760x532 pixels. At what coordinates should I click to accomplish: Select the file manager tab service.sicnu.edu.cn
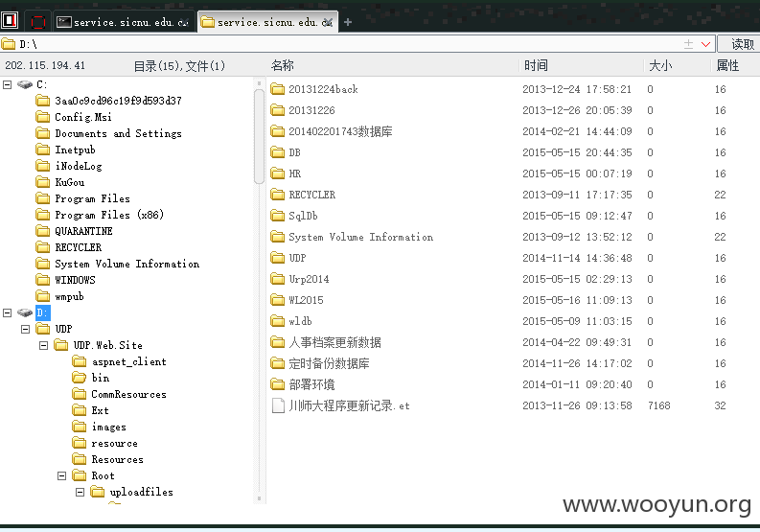[x=267, y=22]
